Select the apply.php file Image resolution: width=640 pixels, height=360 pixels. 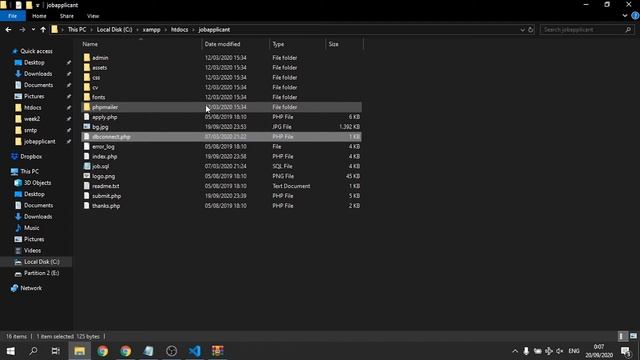(x=221, y=117)
